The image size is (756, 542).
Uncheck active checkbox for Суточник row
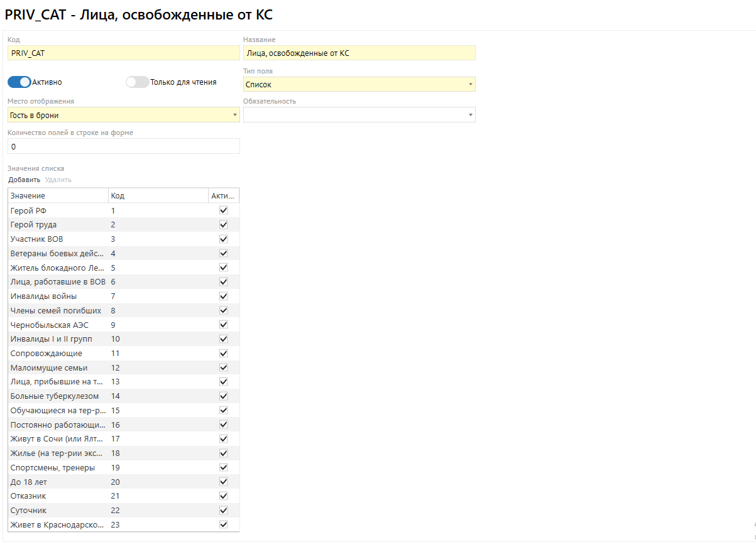pyautogui.click(x=223, y=510)
